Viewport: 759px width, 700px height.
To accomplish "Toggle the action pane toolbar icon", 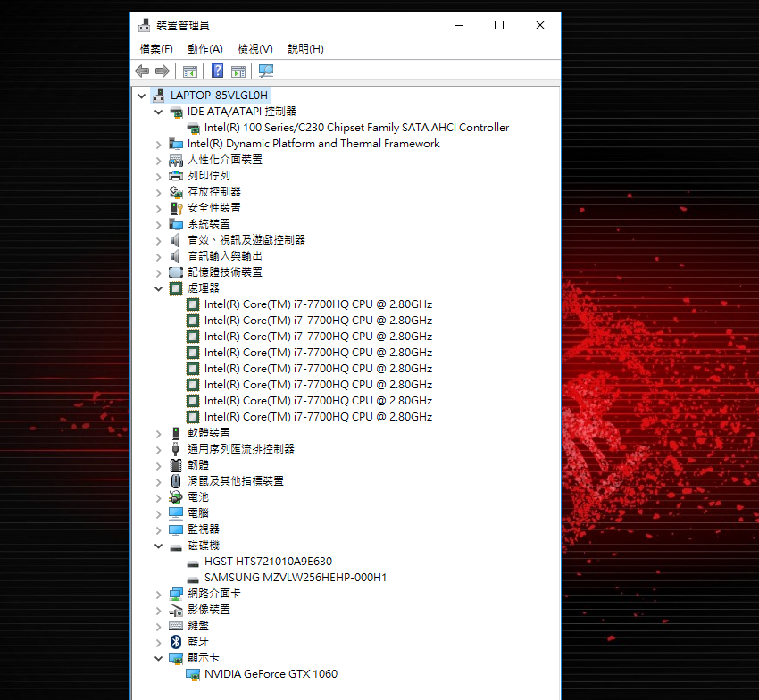I will point(238,71).
